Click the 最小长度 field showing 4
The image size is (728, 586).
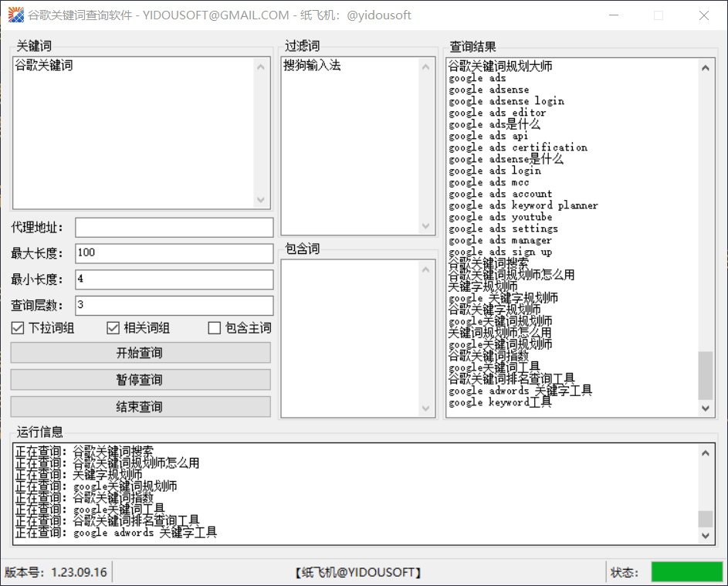click(174, 279)
